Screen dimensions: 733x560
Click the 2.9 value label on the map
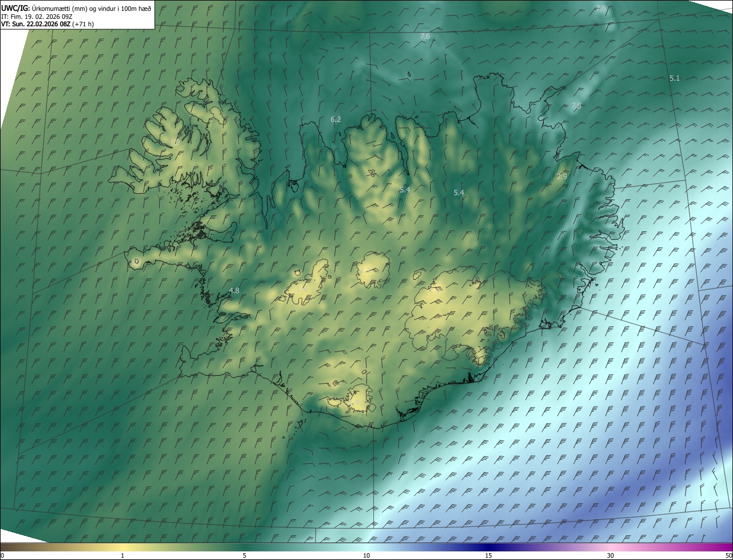pyautogui.click(x=562, y=176)
